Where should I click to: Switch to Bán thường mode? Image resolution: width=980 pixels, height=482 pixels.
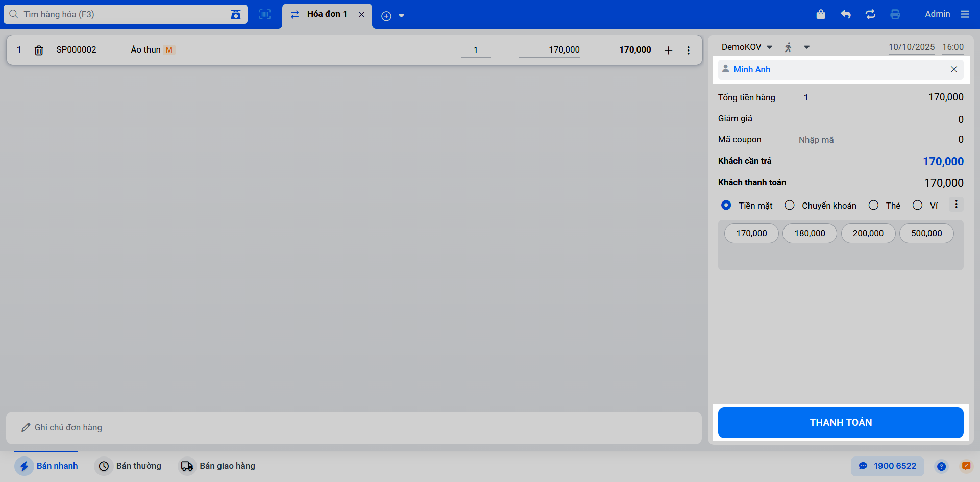(129, 466)
